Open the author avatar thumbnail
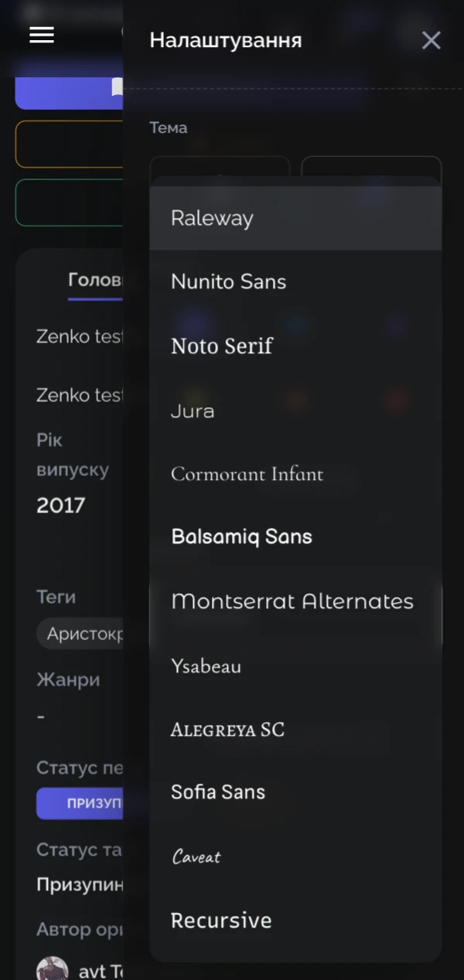Image resolution: width=464 pixels, height=980 pixels. click(x=53, y=968)
